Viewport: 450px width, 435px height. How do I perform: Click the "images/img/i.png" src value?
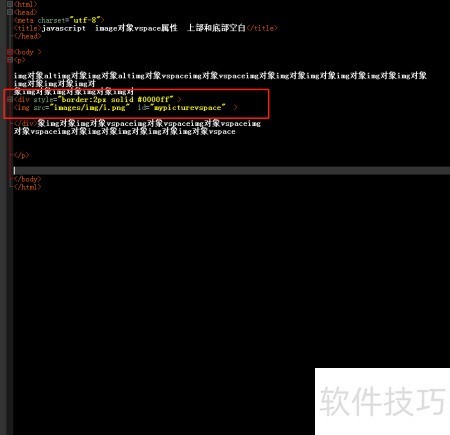click(90, 107)
